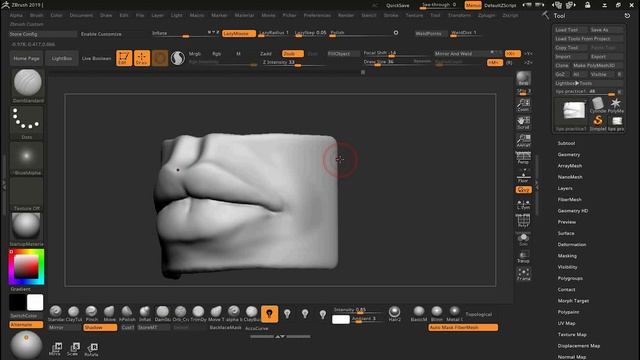This screenshot has width=640, height=360.
Task: Select the Pinch brush
Action: [x=91, y=313]
